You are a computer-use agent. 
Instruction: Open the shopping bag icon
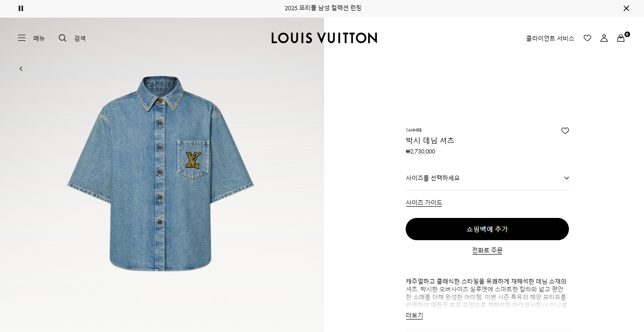click(621, 38)
